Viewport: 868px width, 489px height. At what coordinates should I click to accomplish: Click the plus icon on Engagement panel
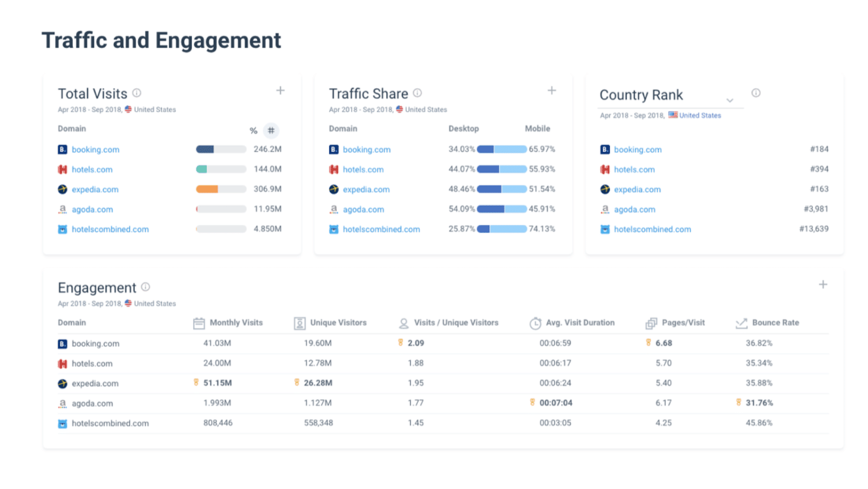(823, 284)
